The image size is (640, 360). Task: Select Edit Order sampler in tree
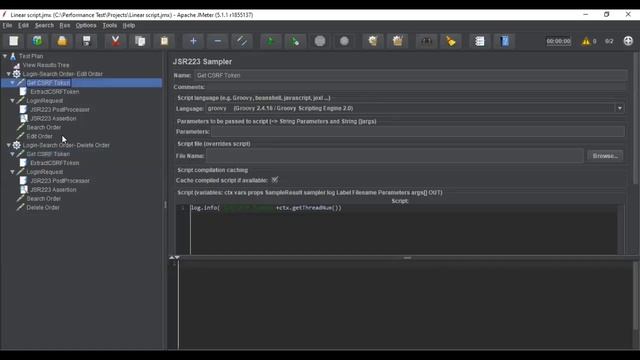(x=39, y=136)
